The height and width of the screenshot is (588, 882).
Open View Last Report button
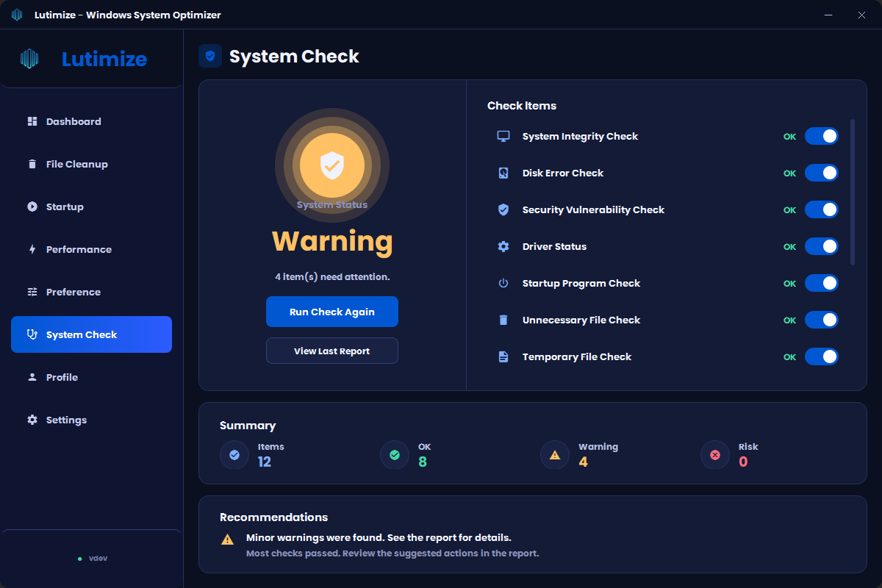(x=332, y=351)
